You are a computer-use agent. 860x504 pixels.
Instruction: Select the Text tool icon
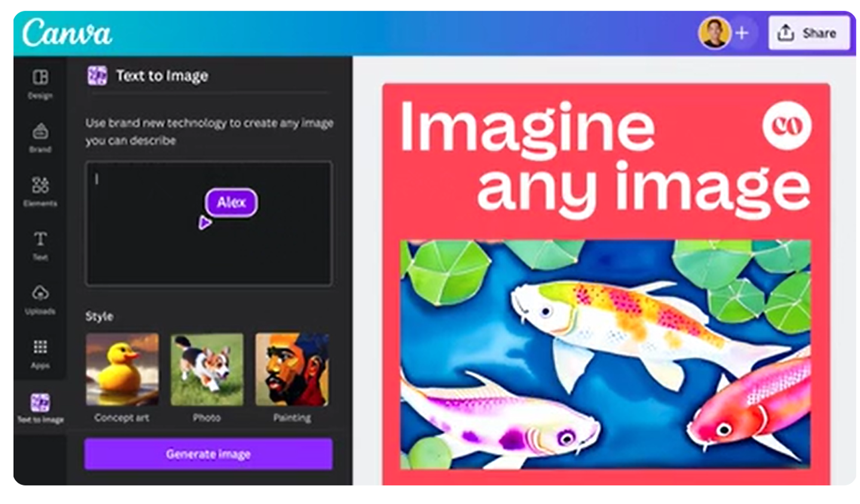click(40, 239)
